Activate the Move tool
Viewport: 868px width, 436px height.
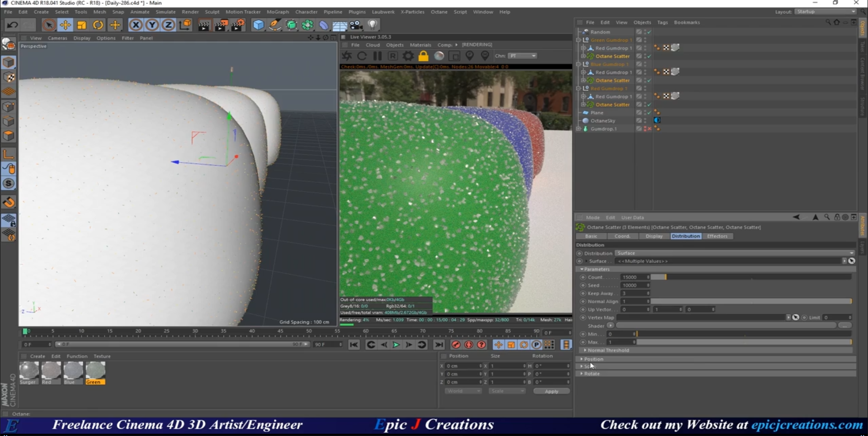pos(65,25)
